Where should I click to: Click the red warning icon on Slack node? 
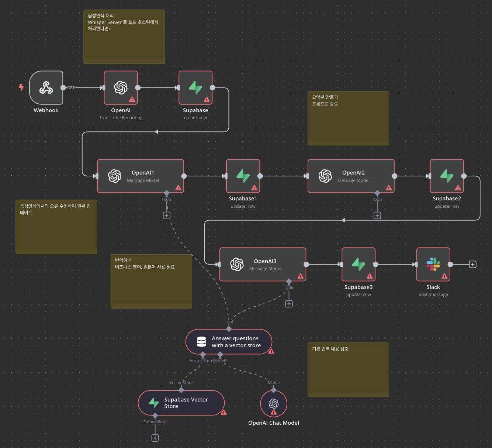(444, 276)
